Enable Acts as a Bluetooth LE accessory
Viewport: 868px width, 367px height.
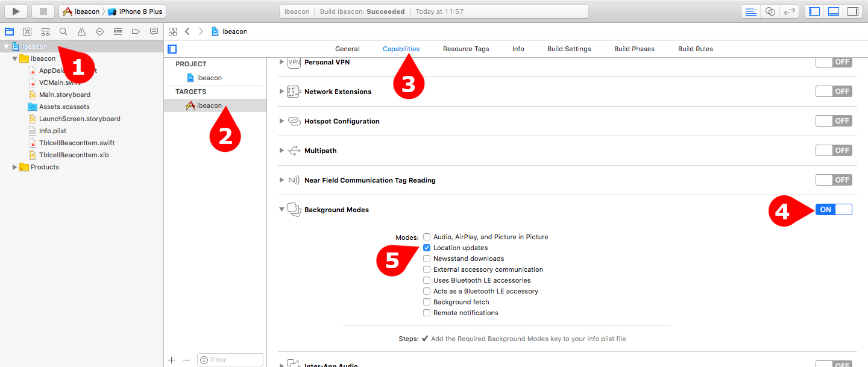(x=427, y=291)
